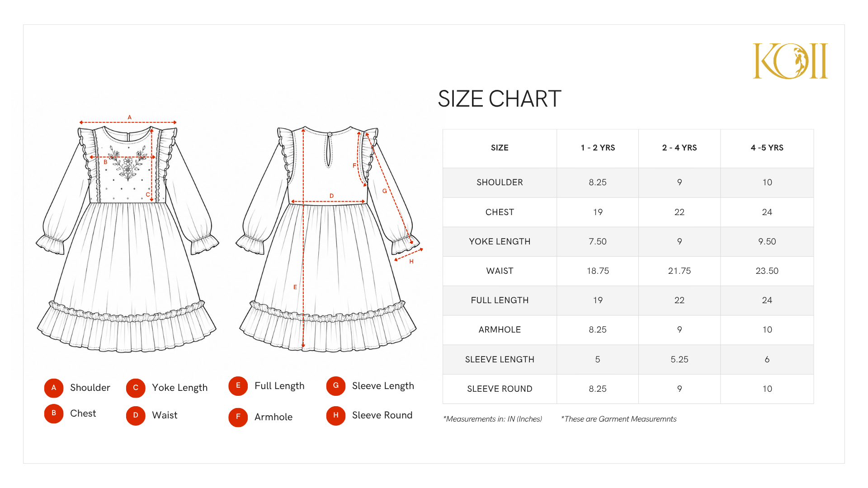868x488 pixels.
Task: Click the red G Sleeve Length badge
Action: click(336, 386)
